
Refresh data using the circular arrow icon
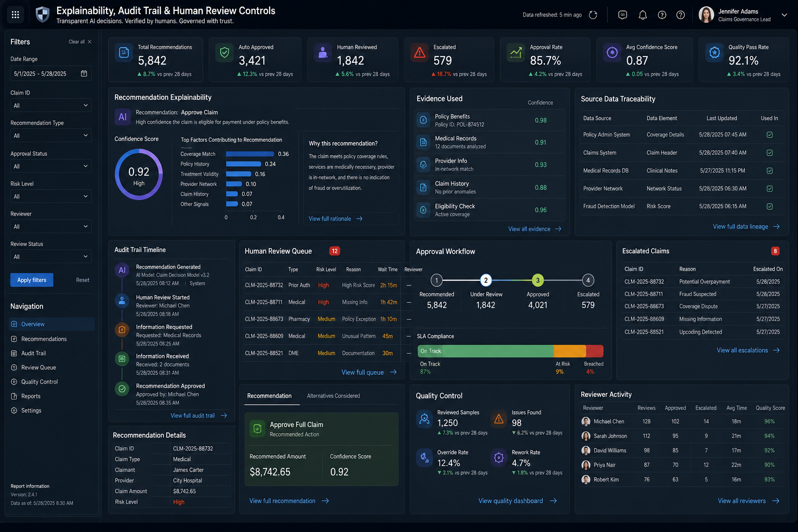[593, 15]
